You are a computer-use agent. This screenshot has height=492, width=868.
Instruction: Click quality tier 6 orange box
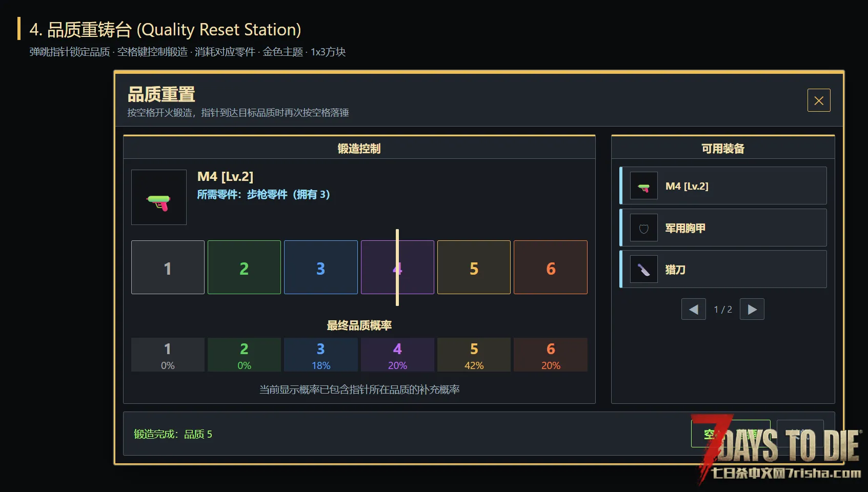click(551, 268)
